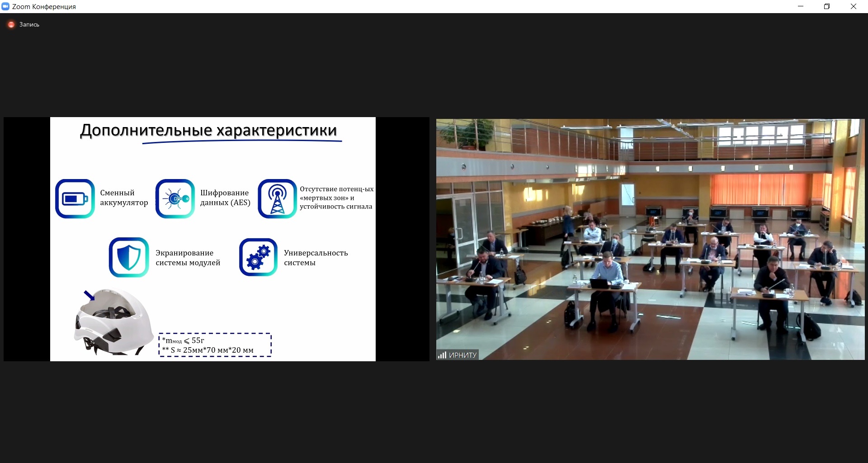Image resolution: width=868 pixels, height=463 pixels.
Task: Click the 'Сменный аккумулятор' text
Action: (124, 198)
